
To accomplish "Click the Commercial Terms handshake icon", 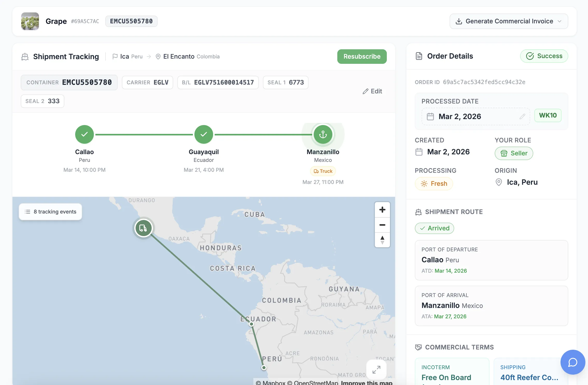I will coord(418,347).
